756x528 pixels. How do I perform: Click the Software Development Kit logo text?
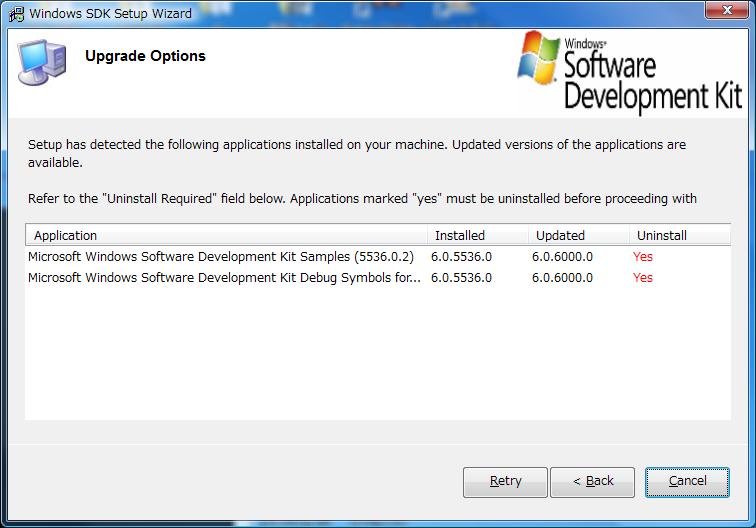[x=652, y=82]
